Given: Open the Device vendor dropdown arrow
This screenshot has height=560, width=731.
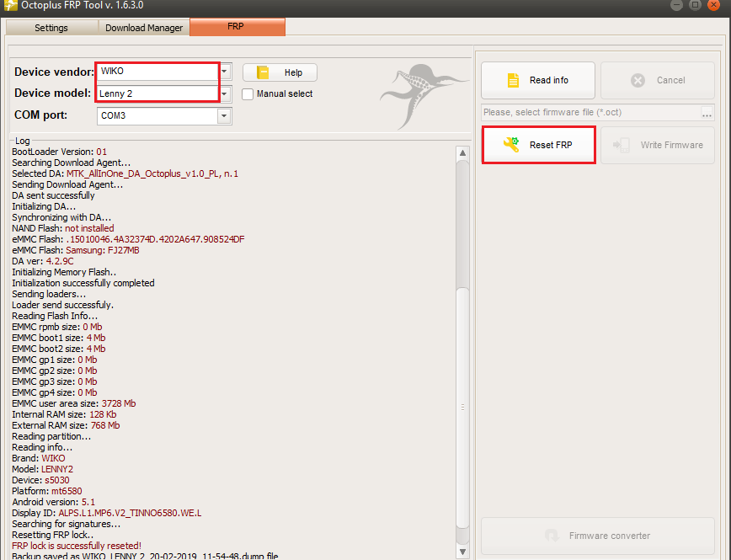Looking at the screenshot, I should point(225,72).
